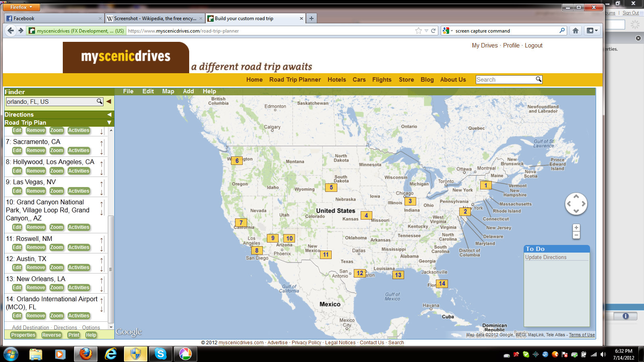Viewport: 644px width, 362px height.
Task: Expand the Directions panel arrow
Action: click(109, 115)
